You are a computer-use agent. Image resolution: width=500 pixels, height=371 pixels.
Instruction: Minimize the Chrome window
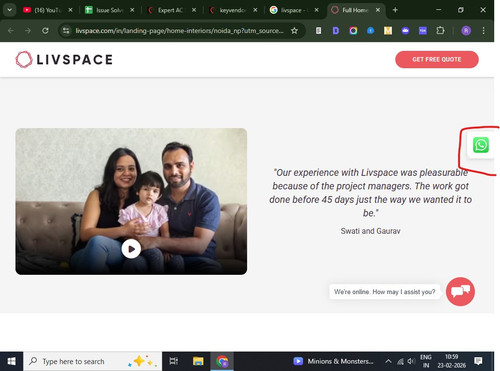pyautogui.click(x=438, y=10)
